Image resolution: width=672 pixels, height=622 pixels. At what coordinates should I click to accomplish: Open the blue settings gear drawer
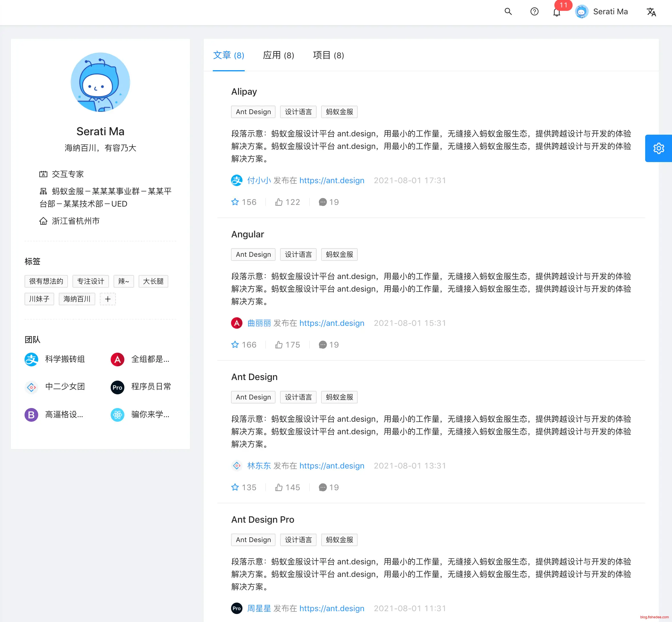tap(658, 148)
